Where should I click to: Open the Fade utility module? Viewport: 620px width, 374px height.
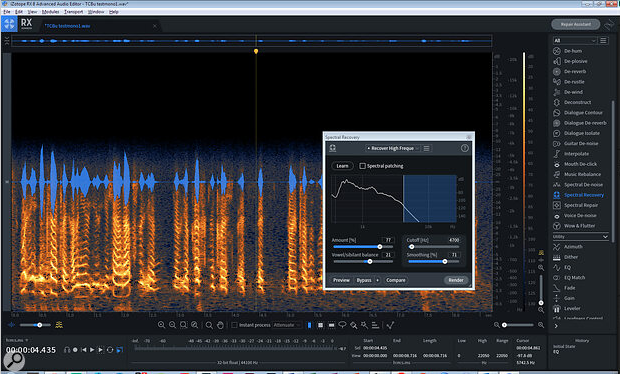click(x=569, y=288)
